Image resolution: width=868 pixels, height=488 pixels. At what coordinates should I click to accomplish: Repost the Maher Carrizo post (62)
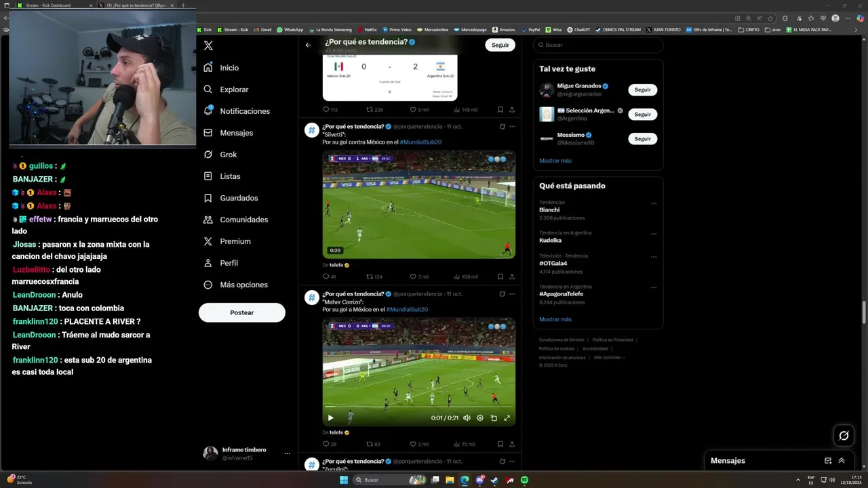(373, 444)
